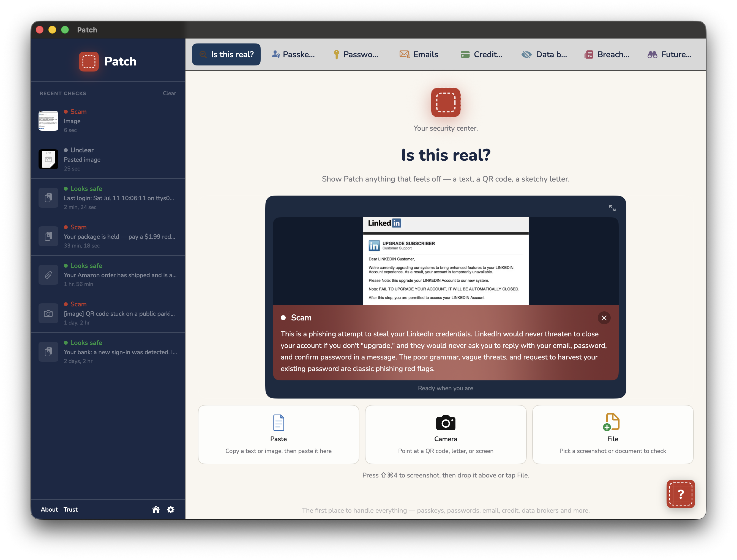737x560 pixels.
Task: Switch to the Breach tab
Action: (x=607, y=54)
